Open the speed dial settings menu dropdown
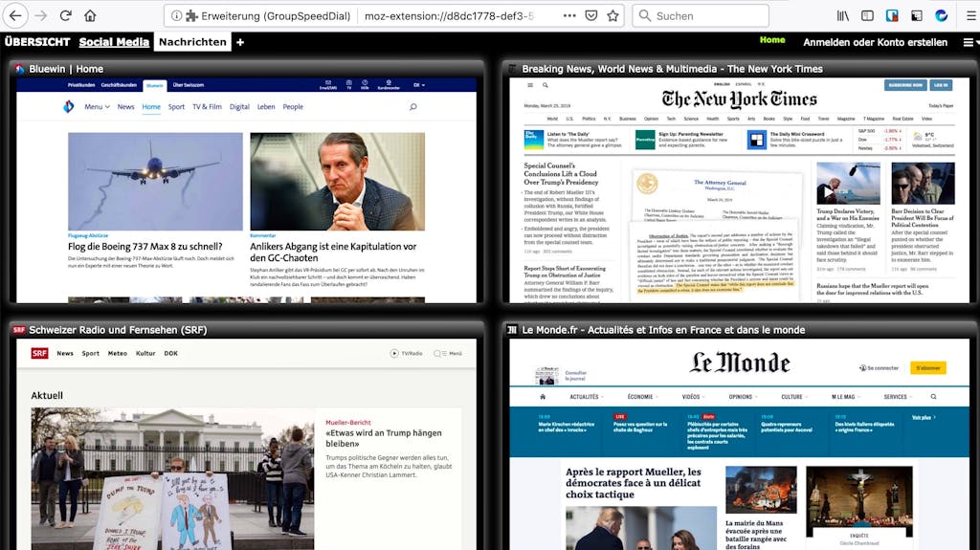The height and width of the screenshot is (550, 980). click(969, 42)
